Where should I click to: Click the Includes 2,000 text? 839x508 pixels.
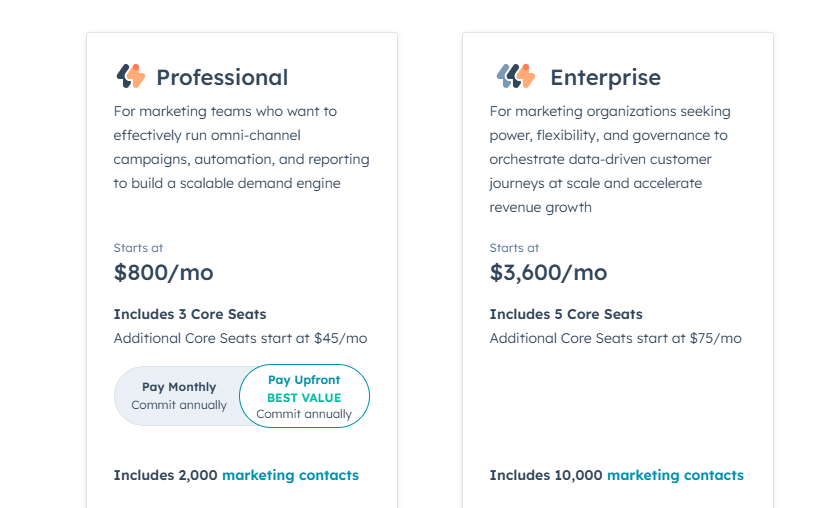pyautogui.click(x=166, y=475)
